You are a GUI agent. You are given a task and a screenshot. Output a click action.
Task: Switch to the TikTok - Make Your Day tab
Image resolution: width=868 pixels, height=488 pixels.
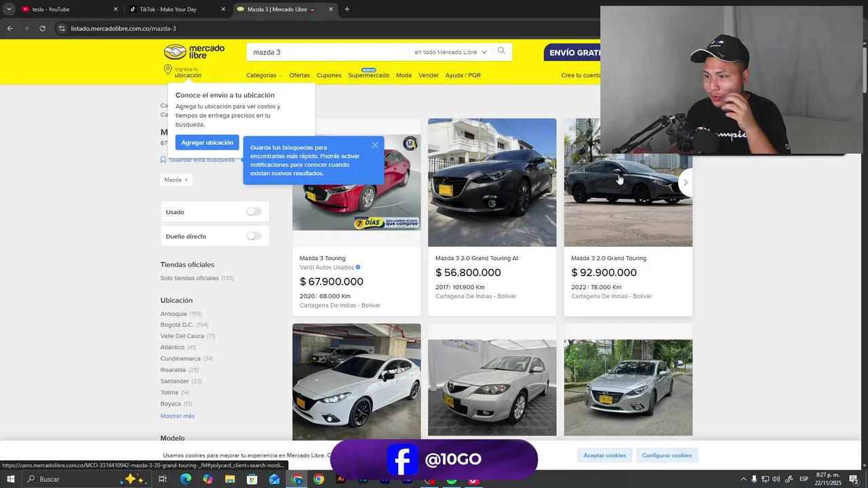178,9
